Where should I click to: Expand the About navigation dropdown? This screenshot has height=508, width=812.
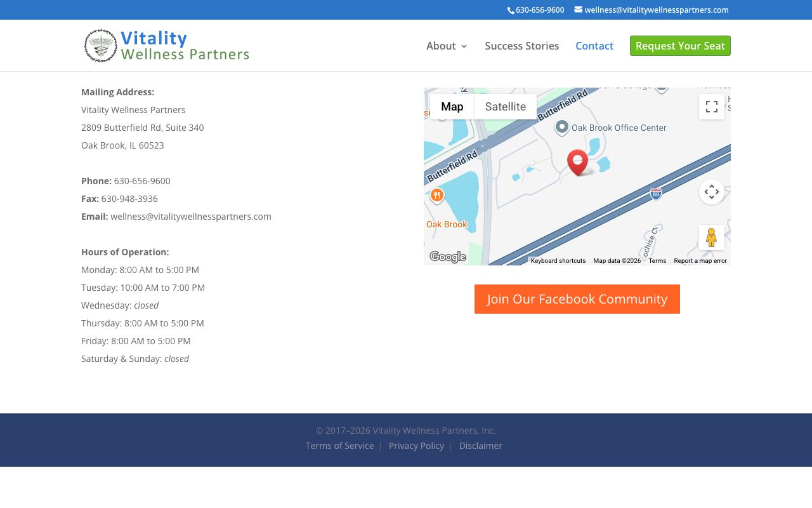[441, 46]
